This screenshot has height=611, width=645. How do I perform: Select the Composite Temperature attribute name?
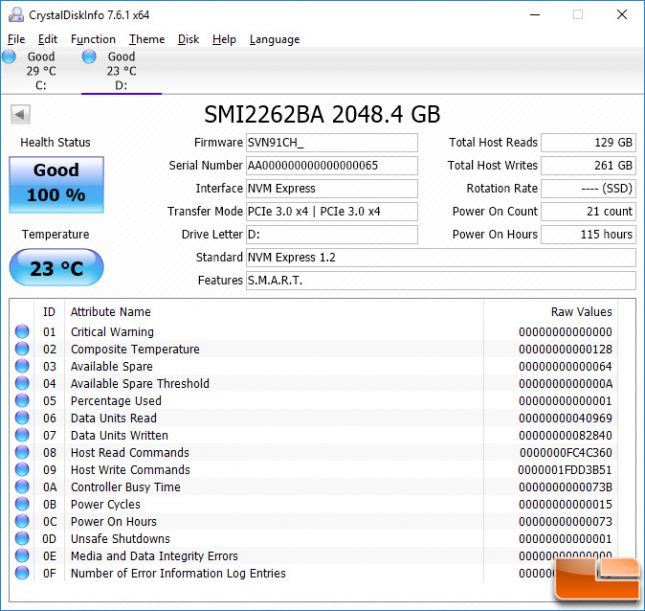(135, 349)
